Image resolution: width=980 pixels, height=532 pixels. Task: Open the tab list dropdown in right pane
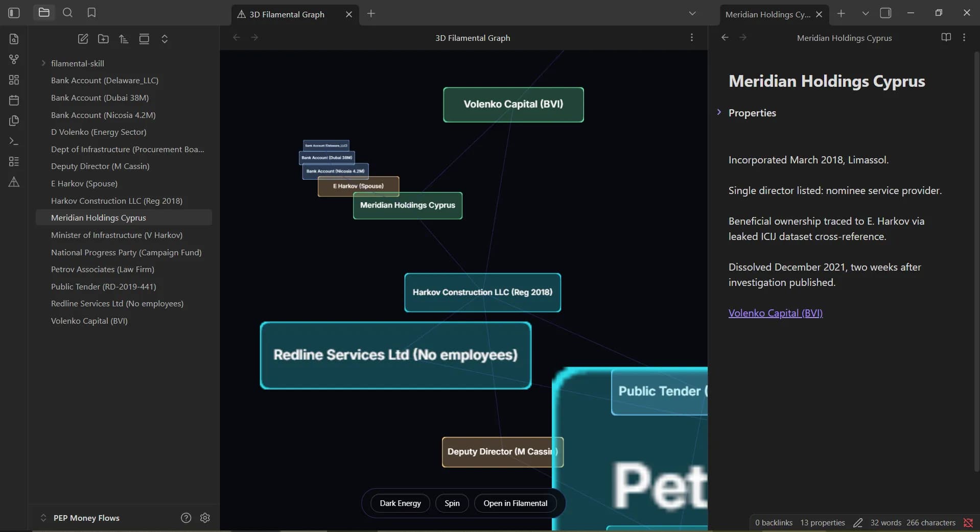[x=865, y=13]
